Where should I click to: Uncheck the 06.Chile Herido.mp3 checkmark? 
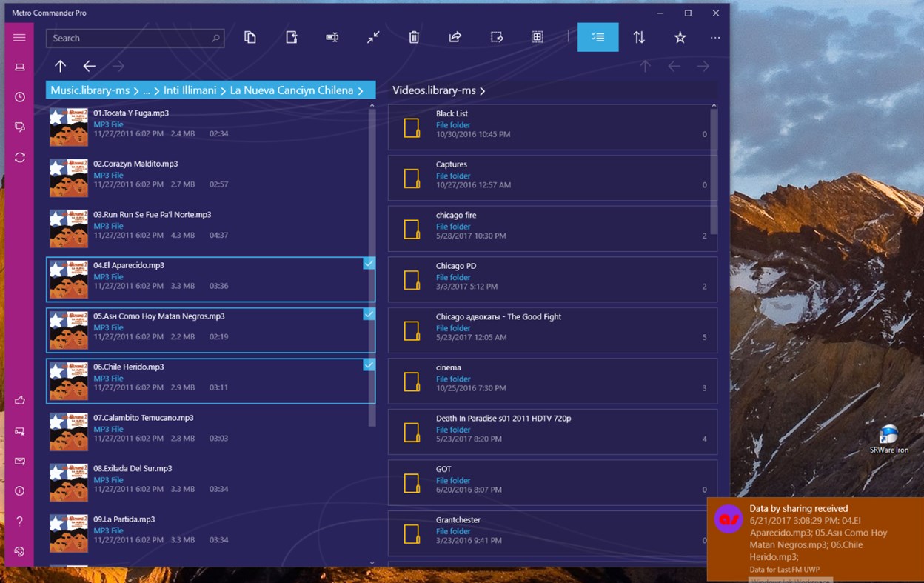click(369, 364)
